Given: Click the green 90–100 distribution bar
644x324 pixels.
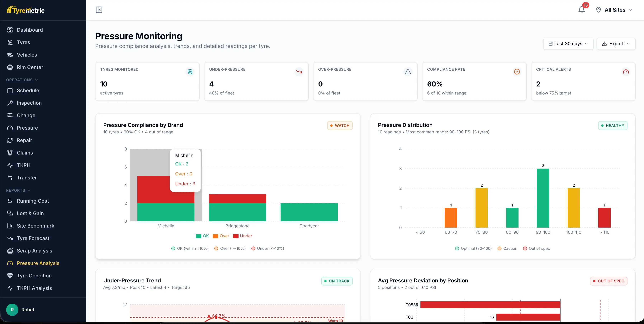Looking at the screenshot, I should [543, 198].
